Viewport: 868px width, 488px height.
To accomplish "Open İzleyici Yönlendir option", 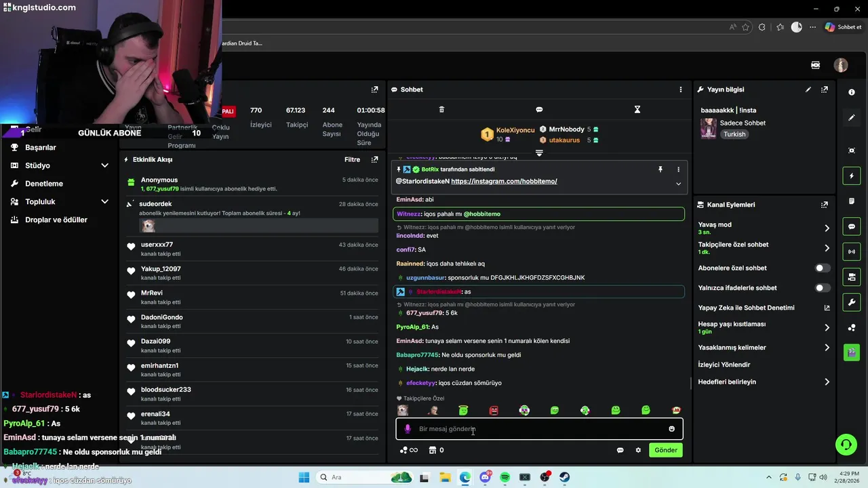I will point(724,365).
